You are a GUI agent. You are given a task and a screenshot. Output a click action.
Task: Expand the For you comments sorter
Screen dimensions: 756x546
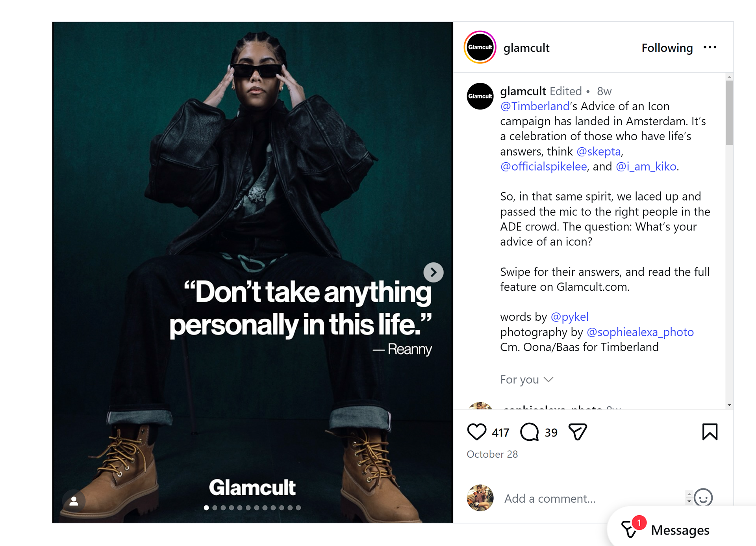pyautogui.click(x=526, y=379)
